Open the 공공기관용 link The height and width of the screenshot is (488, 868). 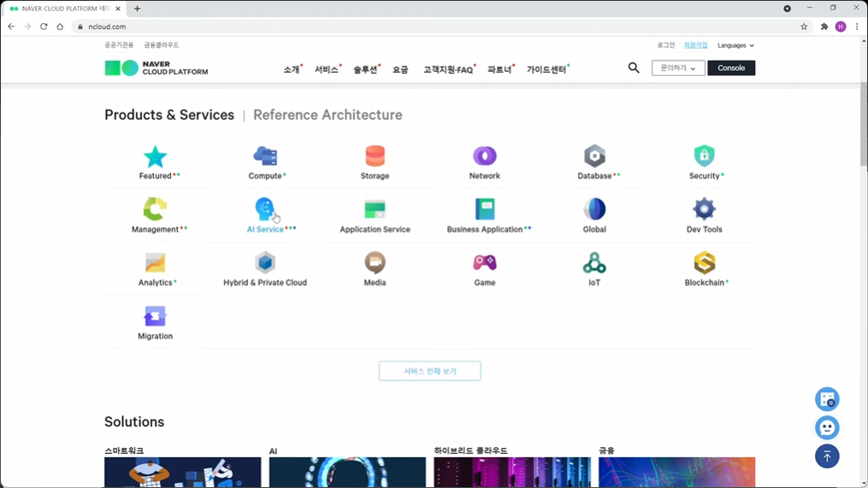click(x=119, y=45)
